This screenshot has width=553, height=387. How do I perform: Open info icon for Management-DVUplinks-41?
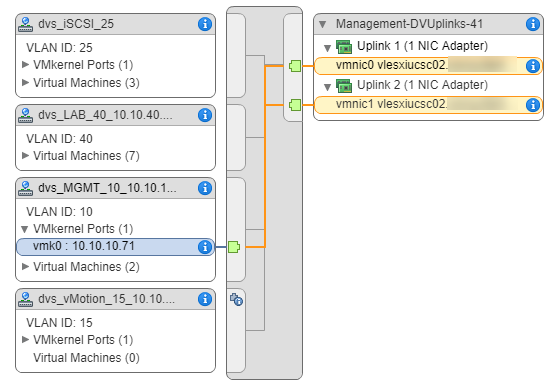[x=533, y=24]
